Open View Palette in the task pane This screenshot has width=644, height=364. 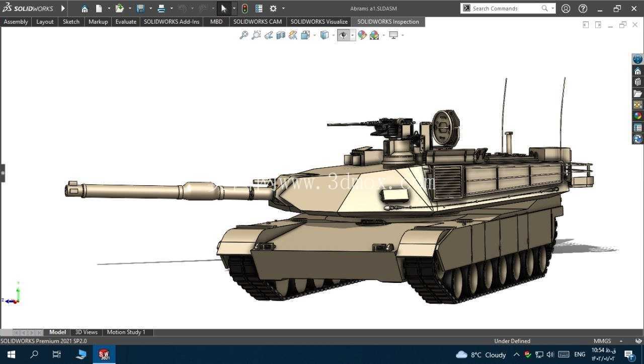point(637,105)
